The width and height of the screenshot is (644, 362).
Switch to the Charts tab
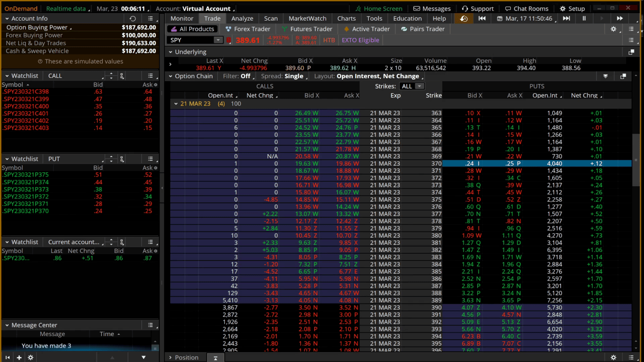346,18
